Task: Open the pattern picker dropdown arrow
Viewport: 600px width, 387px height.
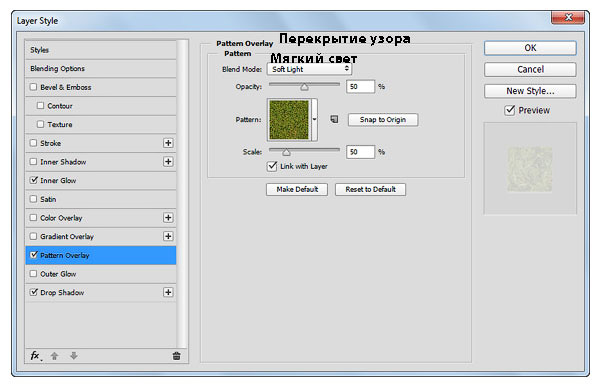Action: (314, 119)
